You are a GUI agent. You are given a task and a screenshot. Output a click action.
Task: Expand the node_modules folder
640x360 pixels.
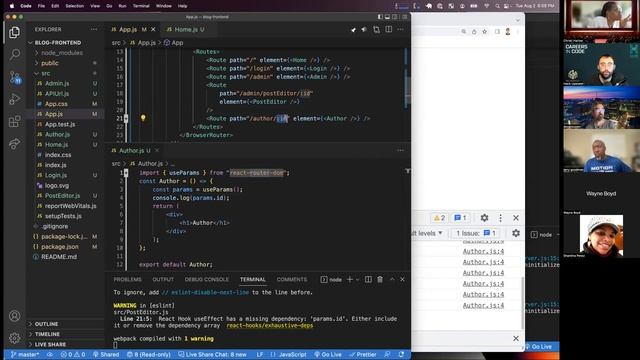coord(61,53)
